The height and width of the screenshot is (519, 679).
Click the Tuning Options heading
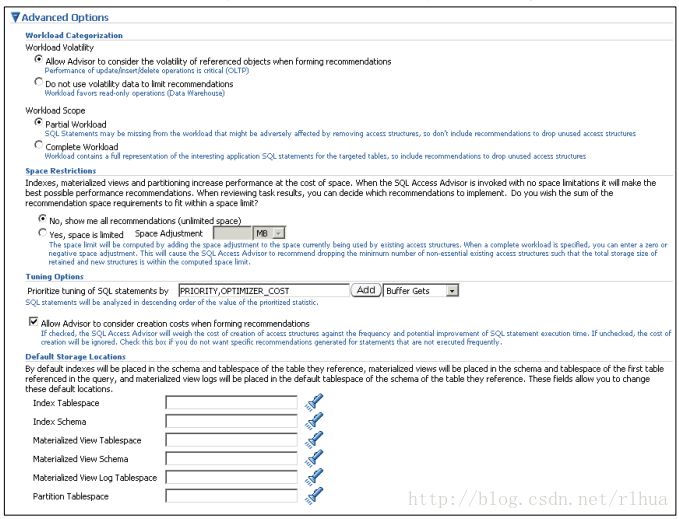coord(55,277)
